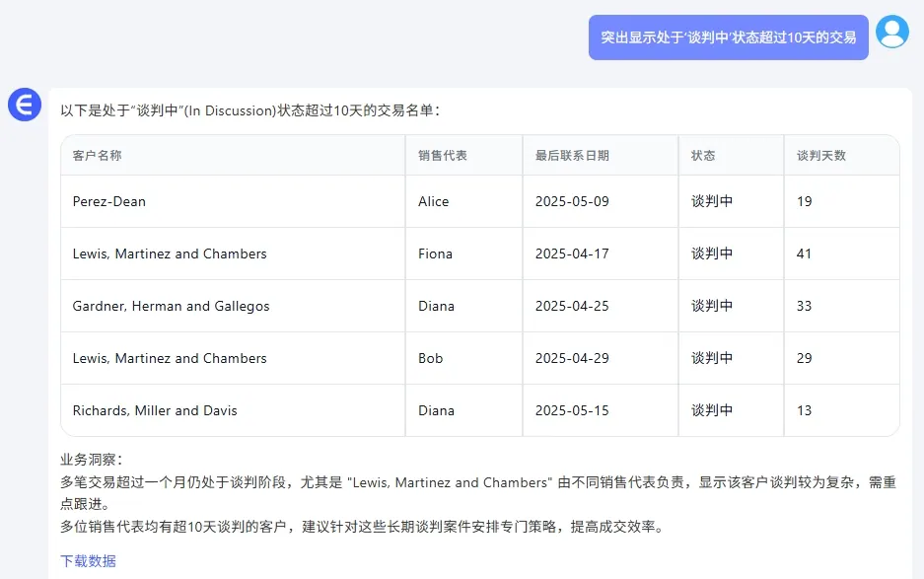Click the assistant bot avatar icon
This screenshot has width=924, height=579.
25,105
